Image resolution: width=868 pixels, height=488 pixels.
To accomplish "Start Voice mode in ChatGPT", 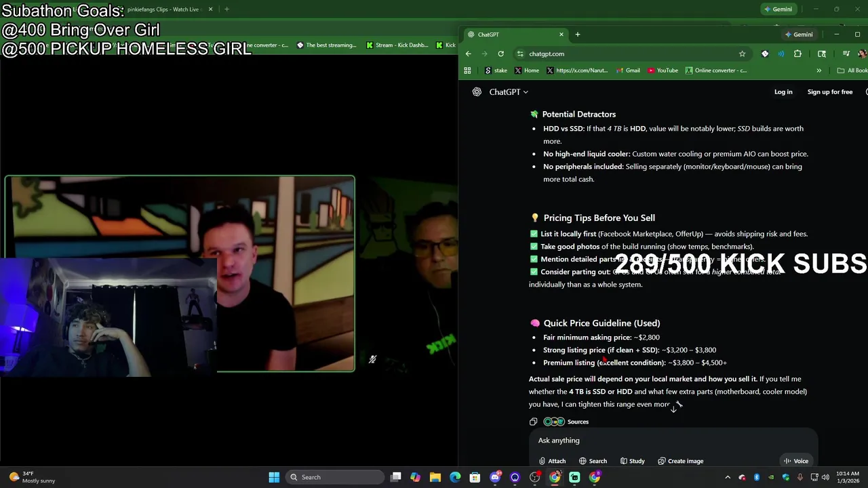I will pos(795,461).
